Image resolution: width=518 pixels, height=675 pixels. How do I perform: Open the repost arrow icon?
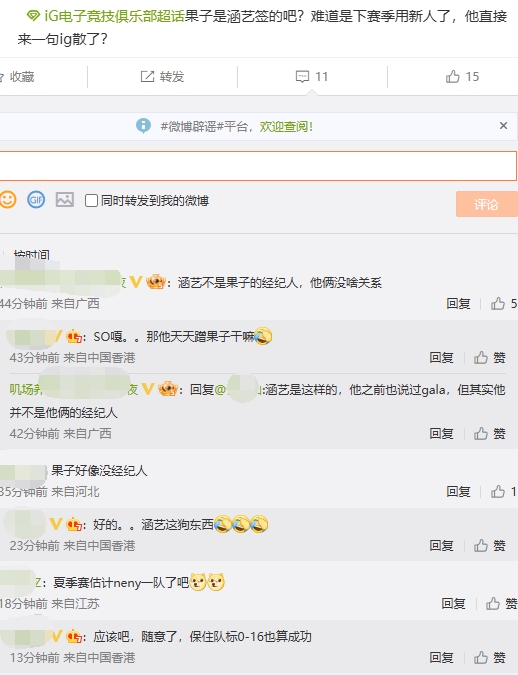pyautogui.click(x=147, y=77)
